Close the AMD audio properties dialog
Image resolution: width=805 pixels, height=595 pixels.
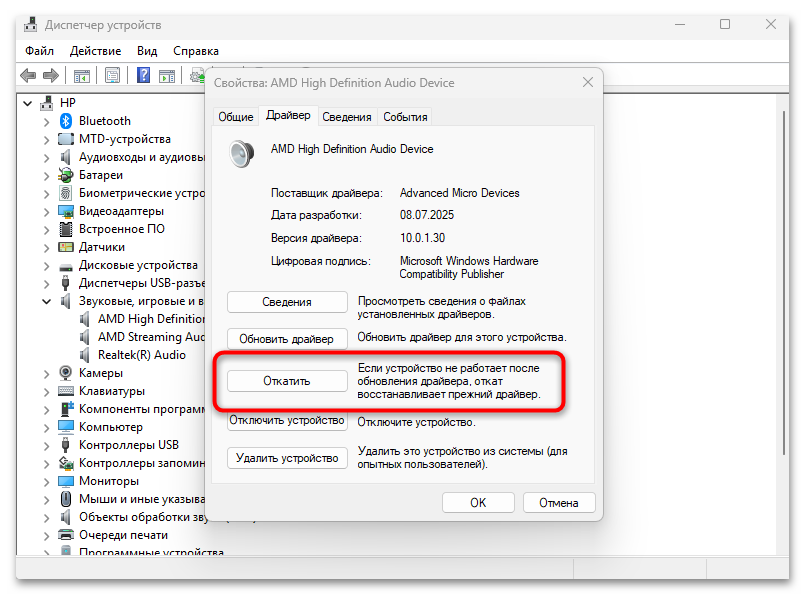(588, 82)
